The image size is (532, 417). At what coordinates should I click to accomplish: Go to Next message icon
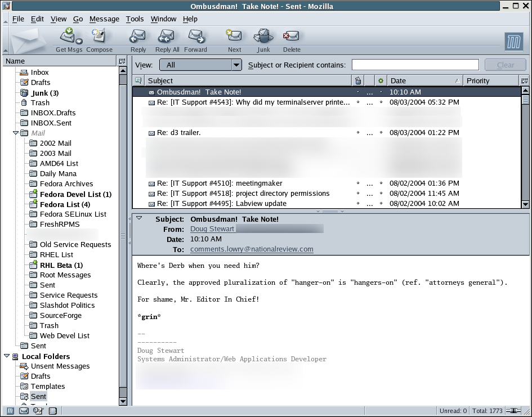(x=234, y=38)
